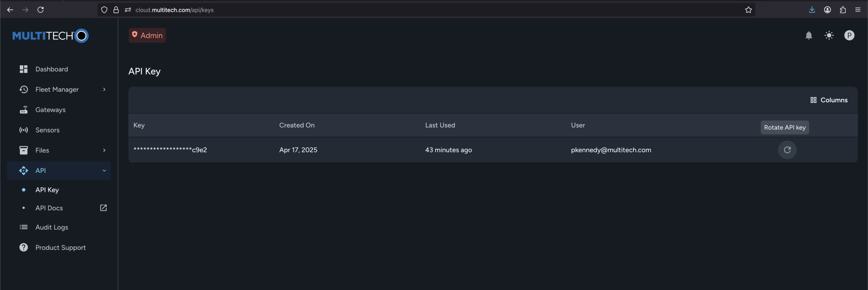The height and width of the screenshot is (290, 868).
Task: Open notifications bell icon
Action: click(809, 35)
